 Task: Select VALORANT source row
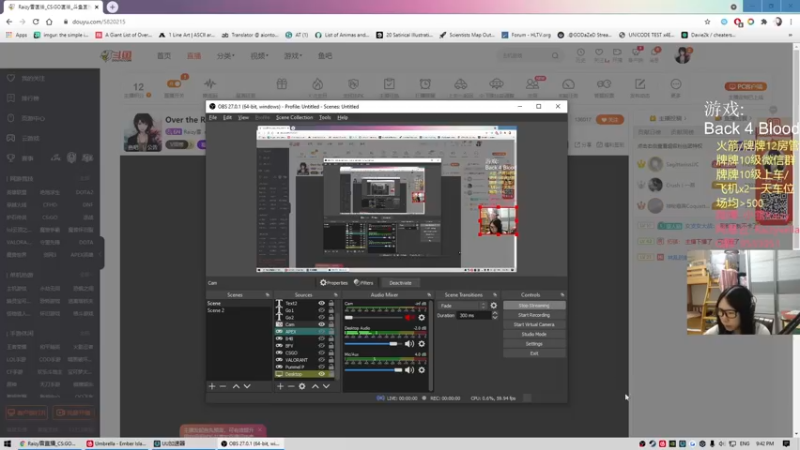[x=305, y=360]
